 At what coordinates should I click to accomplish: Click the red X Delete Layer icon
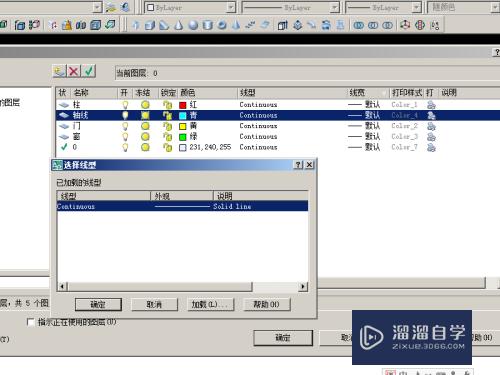click(x=74, y=71)
